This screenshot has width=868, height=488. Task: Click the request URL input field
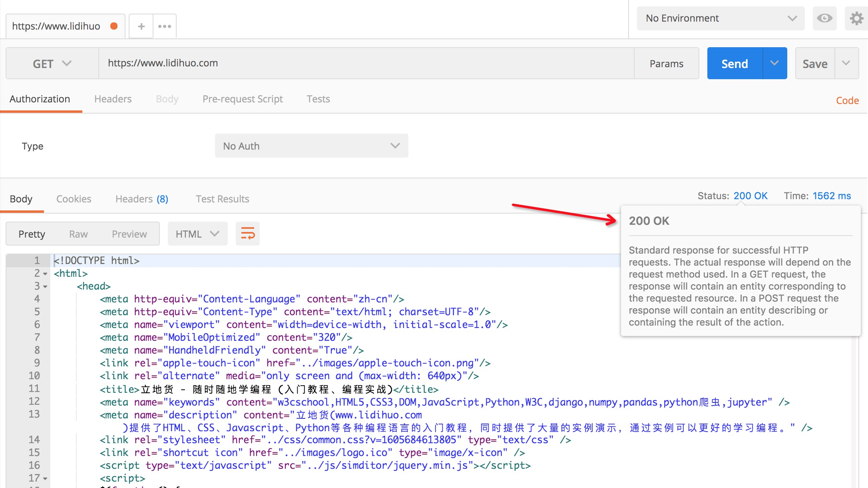[366, 63]
